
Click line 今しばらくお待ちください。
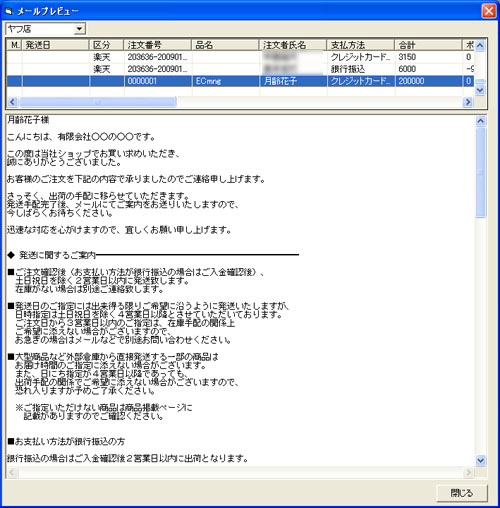[60, 213]
